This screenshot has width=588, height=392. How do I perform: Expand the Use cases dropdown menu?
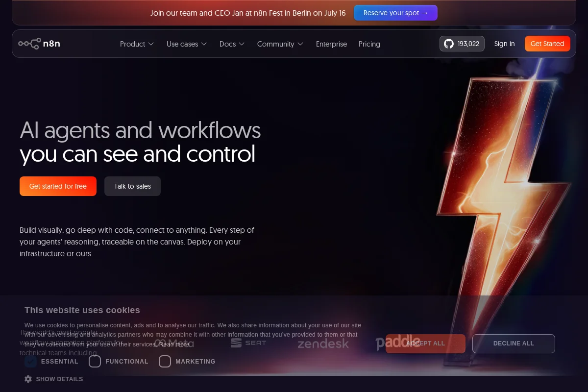point(187,44)
